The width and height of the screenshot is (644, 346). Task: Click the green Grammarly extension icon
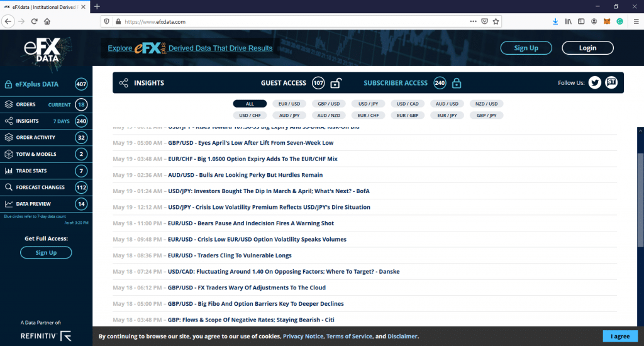coord(619,21)
